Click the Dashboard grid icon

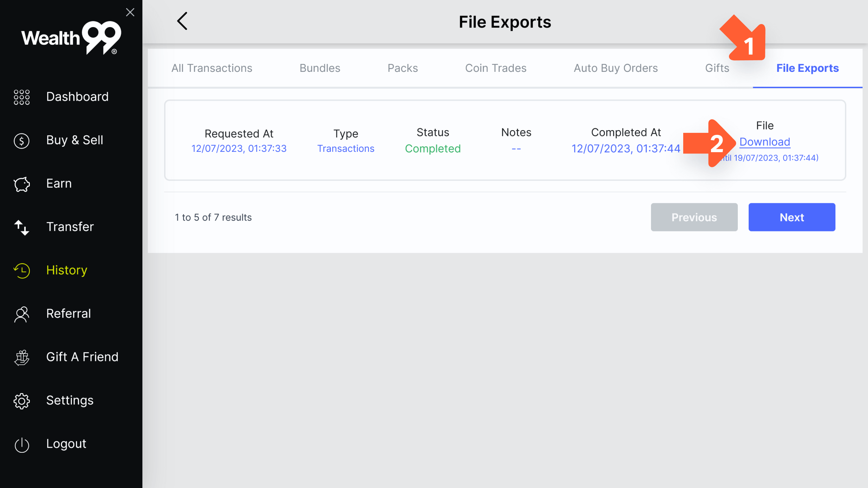coord(22,97)
